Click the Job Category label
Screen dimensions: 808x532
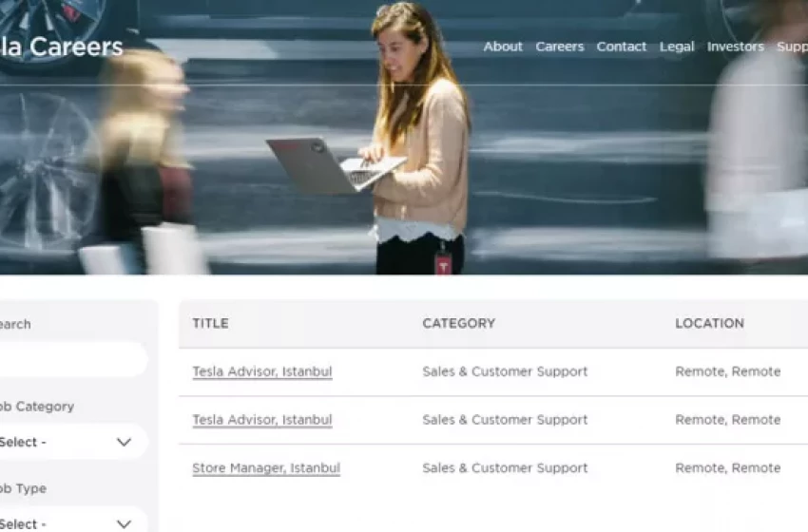(x=36, y=407)
